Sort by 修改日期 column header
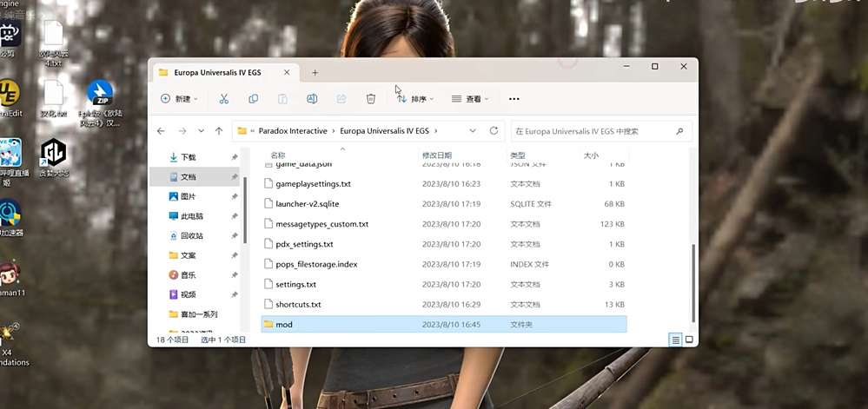868x409 pixels. coord(437,155)
